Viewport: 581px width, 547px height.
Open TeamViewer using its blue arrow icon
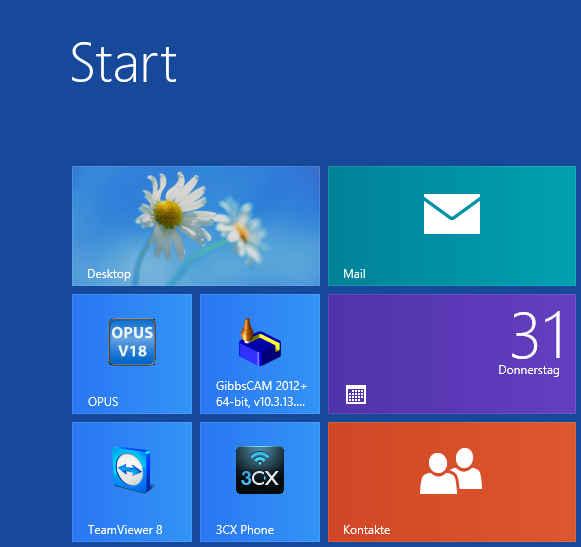point(132,470)
